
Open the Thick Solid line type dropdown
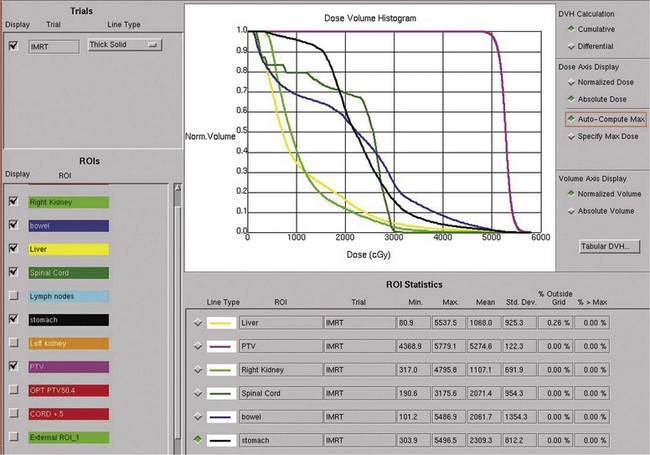tap(125, 45)
